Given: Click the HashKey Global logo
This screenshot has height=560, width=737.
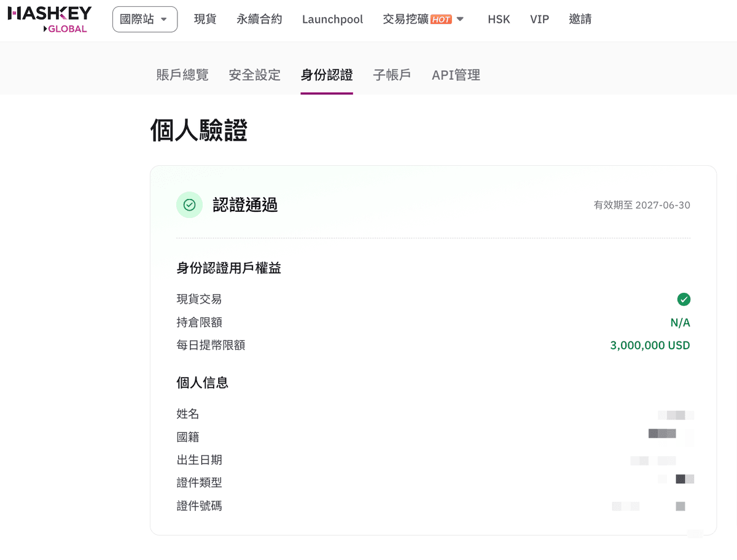Looking at the screenshot, I should click(x=49, y=19).
